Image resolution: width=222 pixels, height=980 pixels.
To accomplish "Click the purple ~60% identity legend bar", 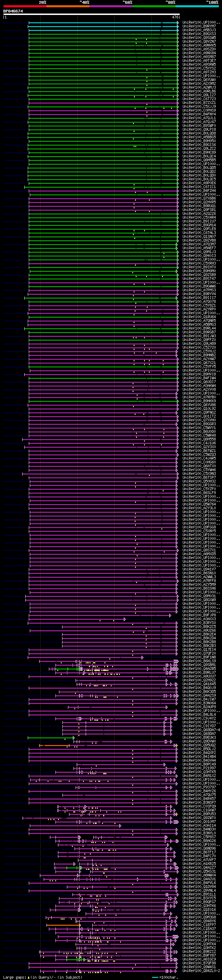I will tap(111, 6).
